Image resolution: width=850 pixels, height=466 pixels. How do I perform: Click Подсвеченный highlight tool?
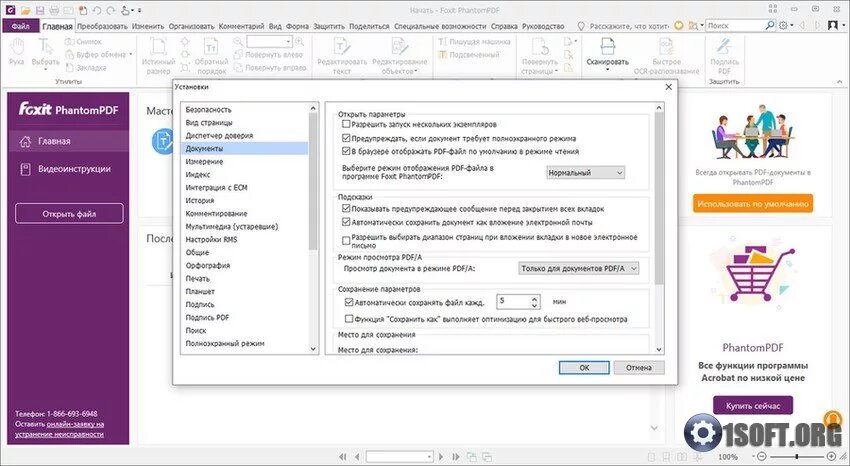(x=469, y=55)
